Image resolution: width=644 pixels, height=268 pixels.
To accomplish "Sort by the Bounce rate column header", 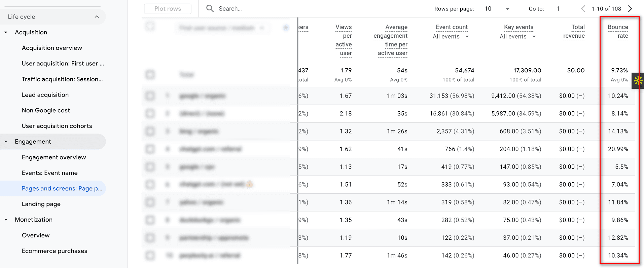I will [x=618, y=31].
